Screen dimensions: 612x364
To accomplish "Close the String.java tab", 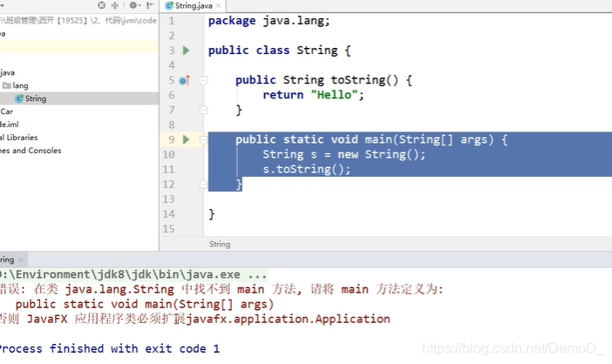I will 219,5.
